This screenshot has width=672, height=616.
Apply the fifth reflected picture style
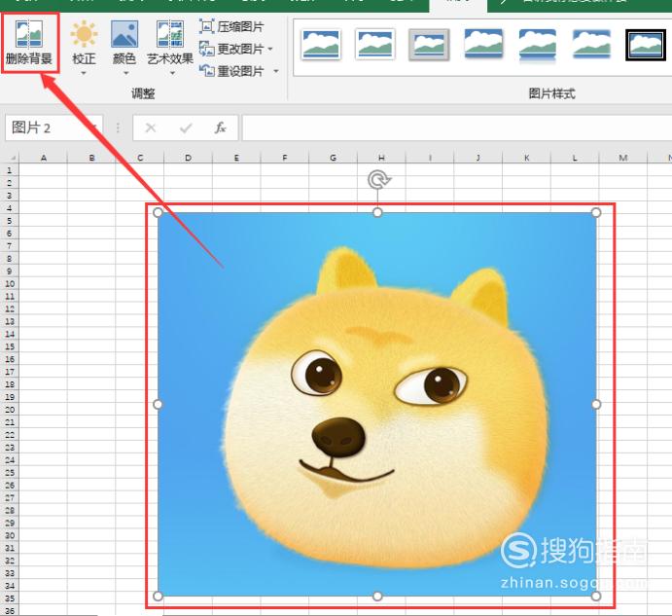538,46
